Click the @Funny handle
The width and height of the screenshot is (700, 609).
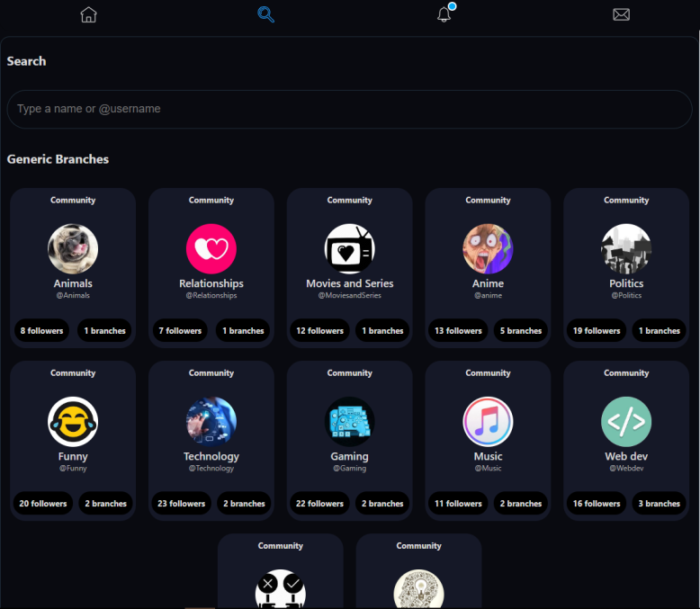coord(73,469)
